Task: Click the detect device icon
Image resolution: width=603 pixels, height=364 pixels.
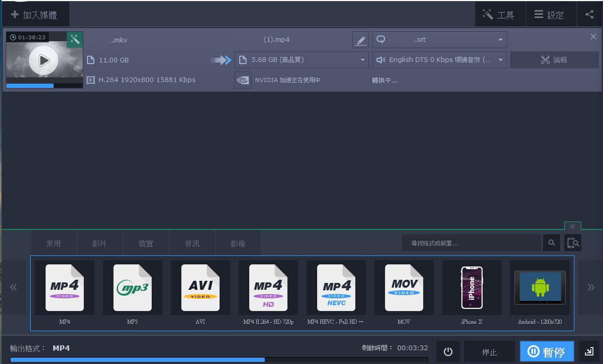Action: (573, 243)
